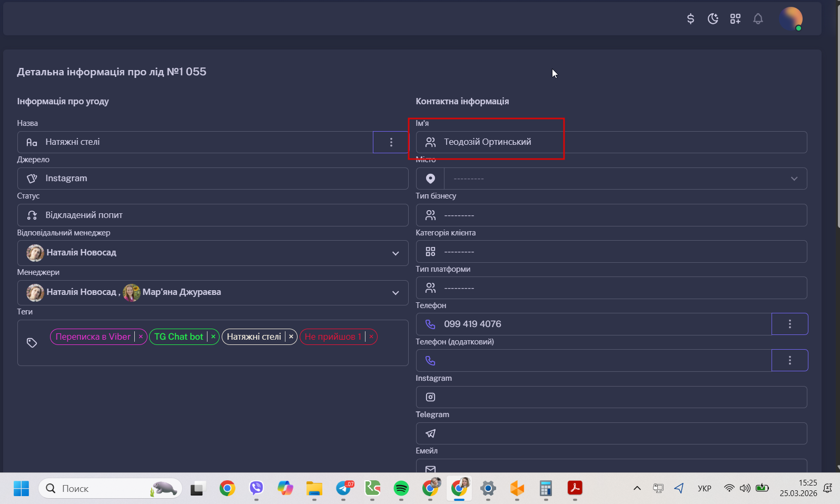This screenshot has width=840, height=504.
Task: Click the location pin icon in Місто
Action: (x=430, y=179)
